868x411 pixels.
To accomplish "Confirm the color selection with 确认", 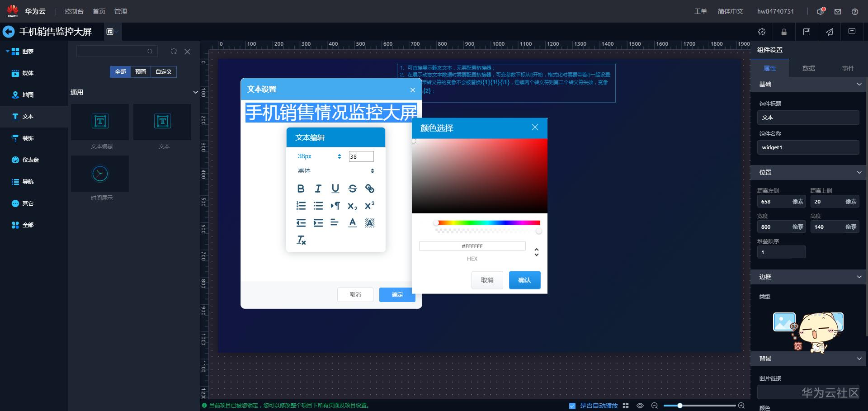I will click(524, 280).
